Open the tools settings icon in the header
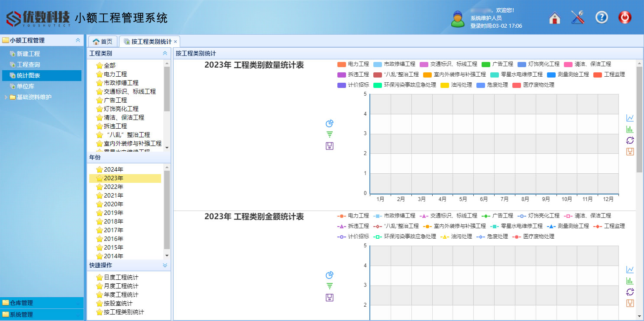The width and height of the screenshot is (644, 321). click(578, 18)
